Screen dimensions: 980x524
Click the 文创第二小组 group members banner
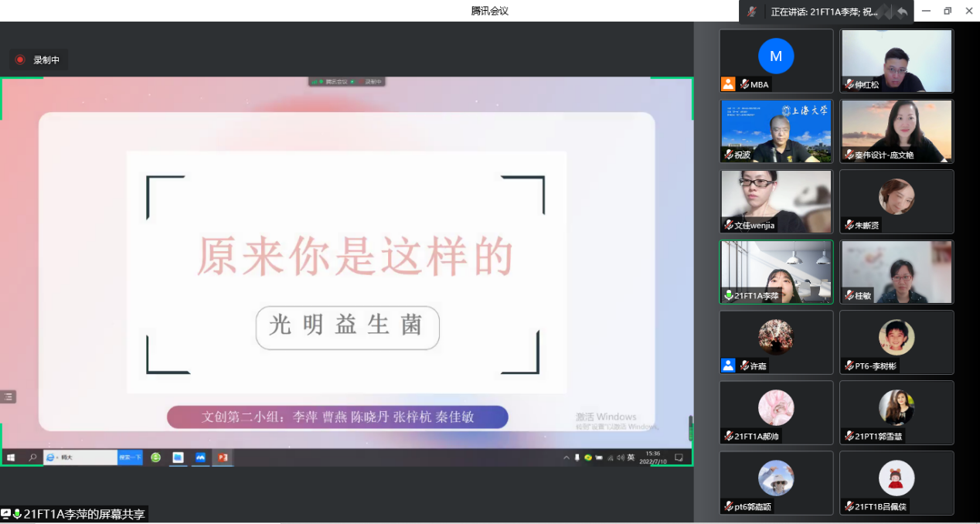coord(338,417)
